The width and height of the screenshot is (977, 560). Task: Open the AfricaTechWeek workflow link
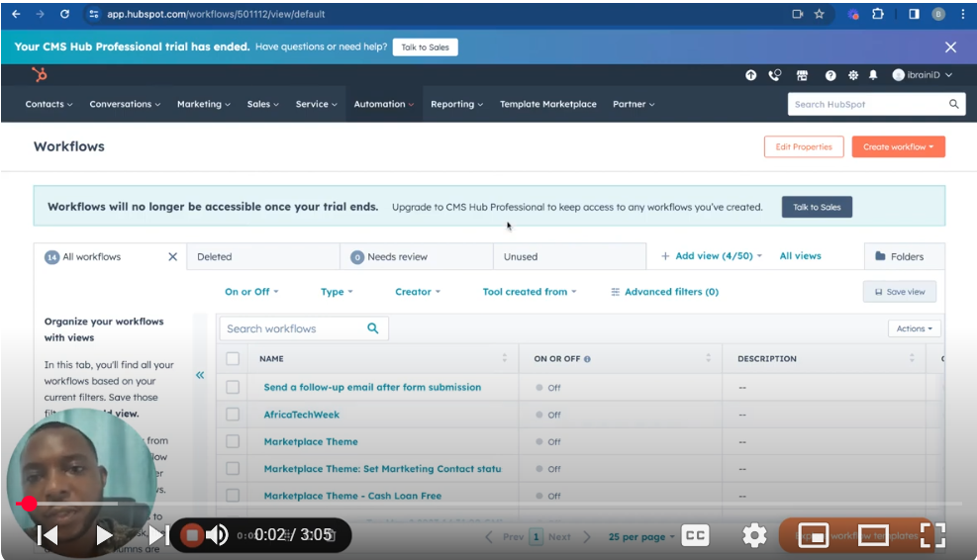click(x=302, y=415)
